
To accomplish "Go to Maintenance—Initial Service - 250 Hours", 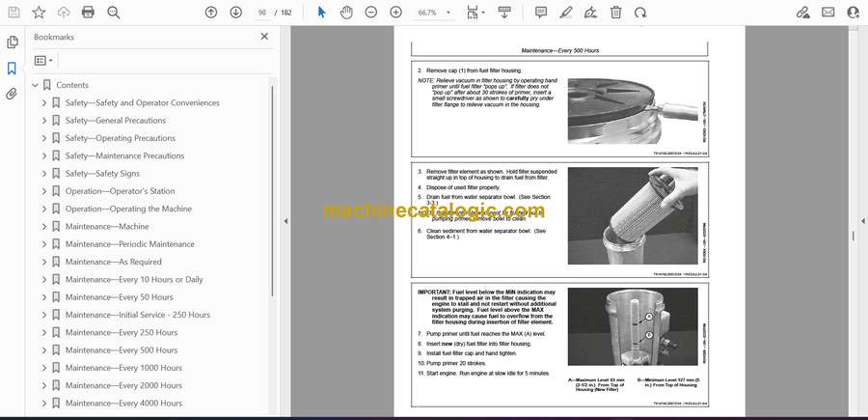I will pyautogui.click(x=138, y=315).
